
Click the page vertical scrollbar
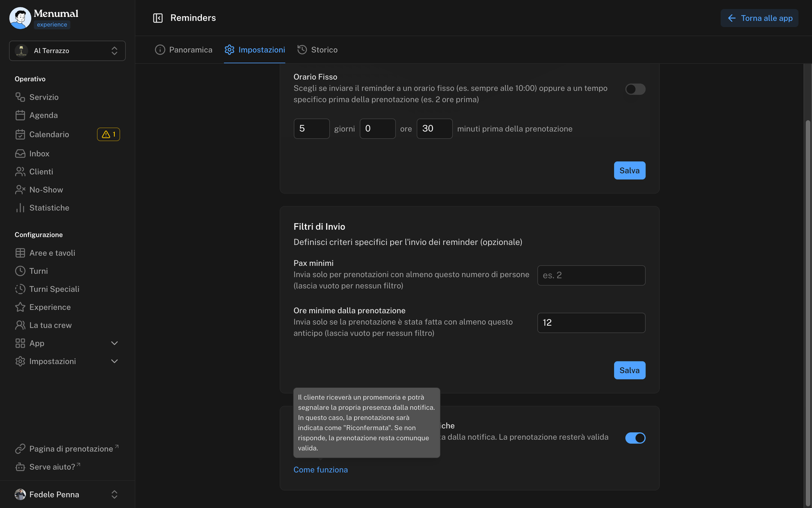(x=807, y=312)
